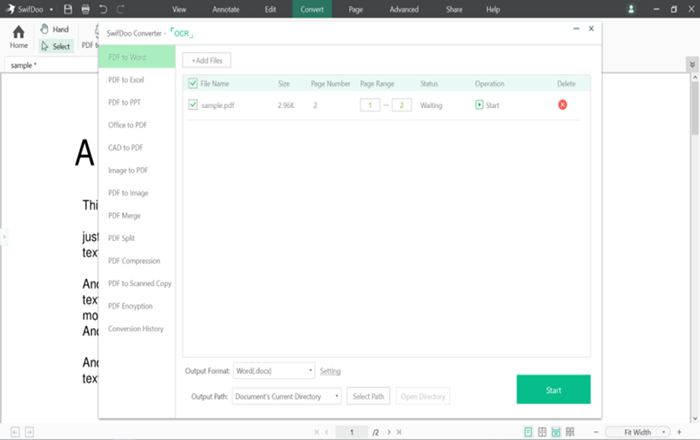
Task: Click the Save icon in title bar
Action: point(68,9)
